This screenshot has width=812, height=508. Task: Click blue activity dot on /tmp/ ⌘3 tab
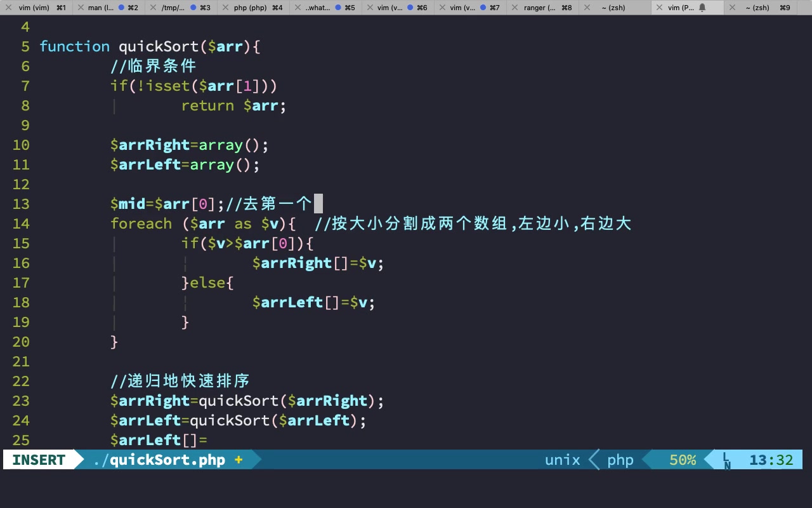coord(193,8)
